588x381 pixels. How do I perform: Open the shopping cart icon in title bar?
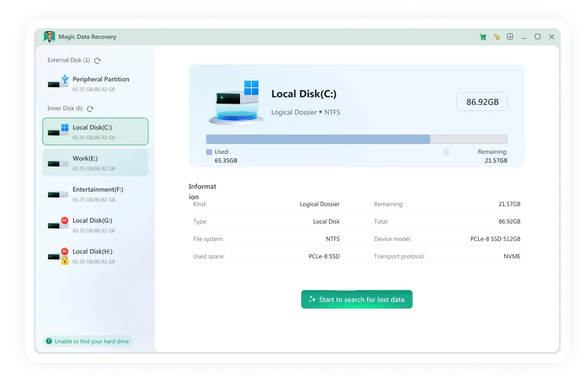(x=483, y=37)
